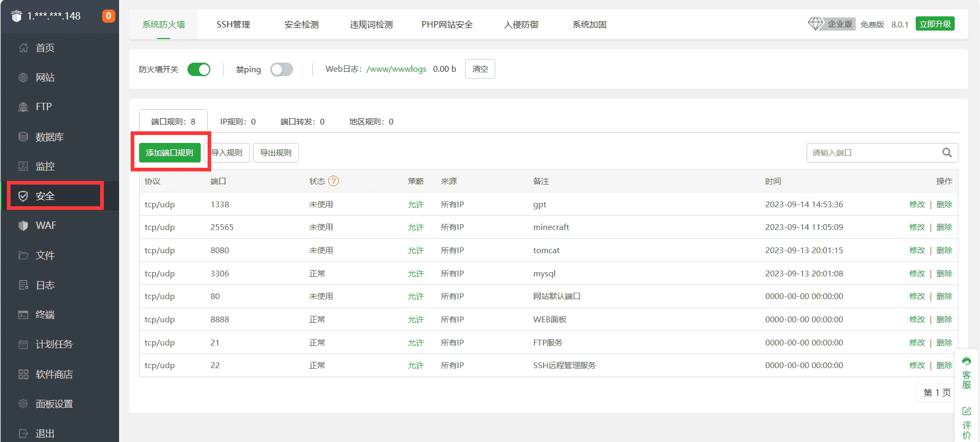The image size is (980, 442).
Task: Click 修改 for the SSH远程管理服务 row
Action: coord(917,365)
